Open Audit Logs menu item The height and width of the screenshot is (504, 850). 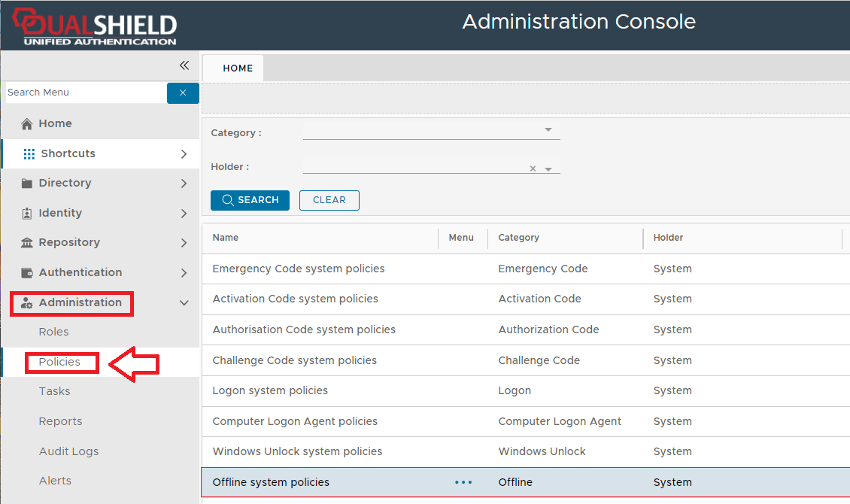click(x=68, y=451)
